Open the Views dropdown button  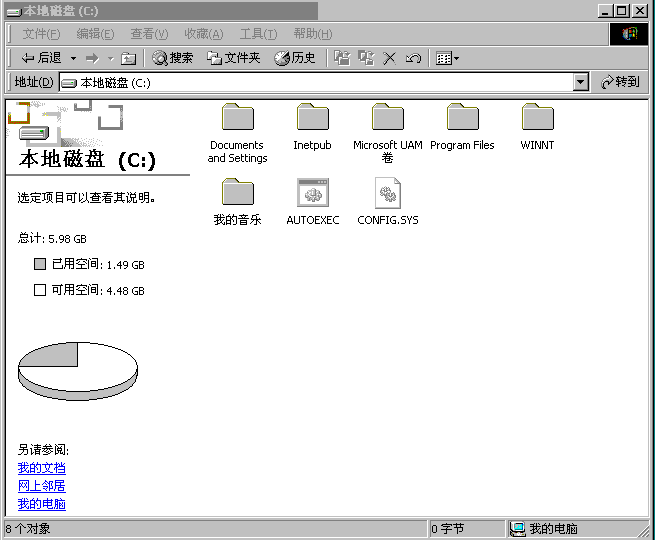click(447, 58)
